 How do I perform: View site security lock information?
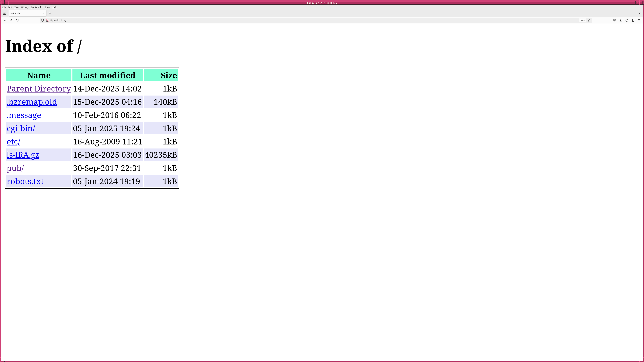pos(47,20)
